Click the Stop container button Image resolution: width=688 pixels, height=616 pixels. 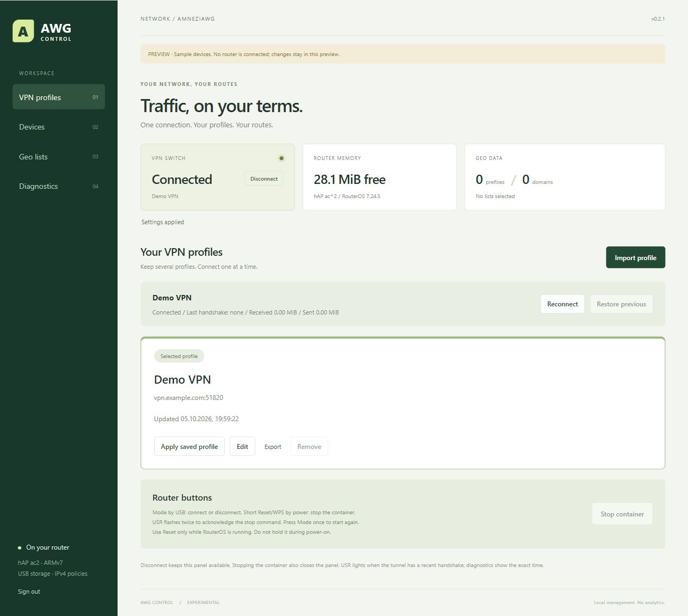coord(622,514)
